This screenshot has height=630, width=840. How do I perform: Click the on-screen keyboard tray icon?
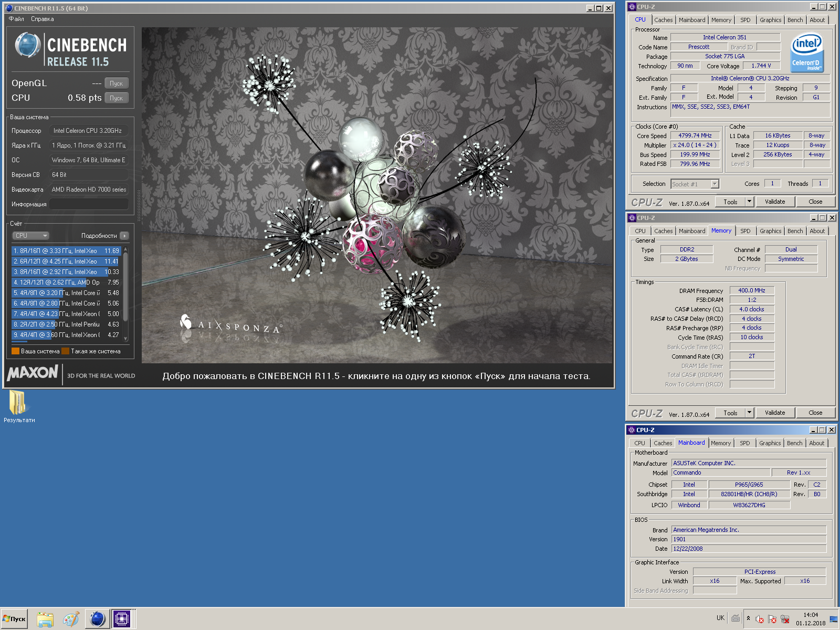pyautogui.click(x=736, y=618)
